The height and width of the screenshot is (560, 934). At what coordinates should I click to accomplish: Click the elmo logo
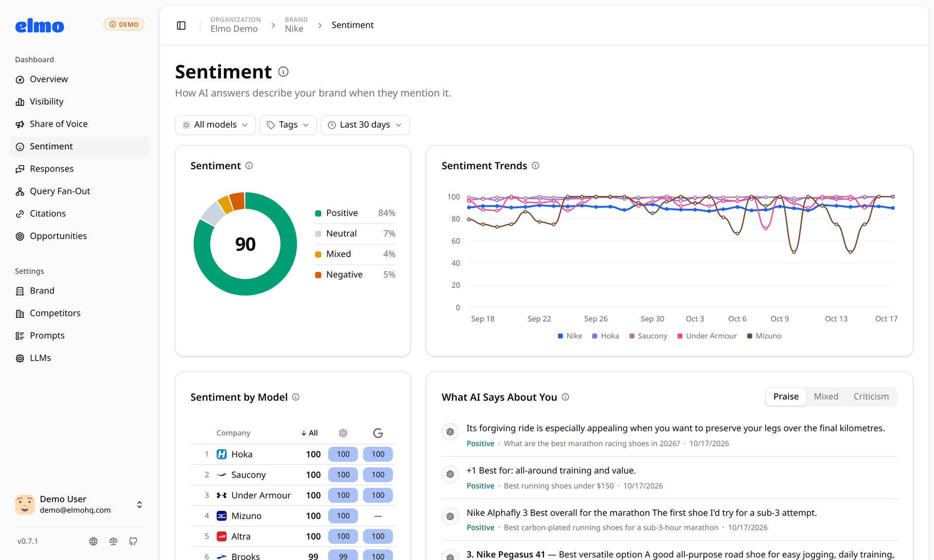click(39, 25)
